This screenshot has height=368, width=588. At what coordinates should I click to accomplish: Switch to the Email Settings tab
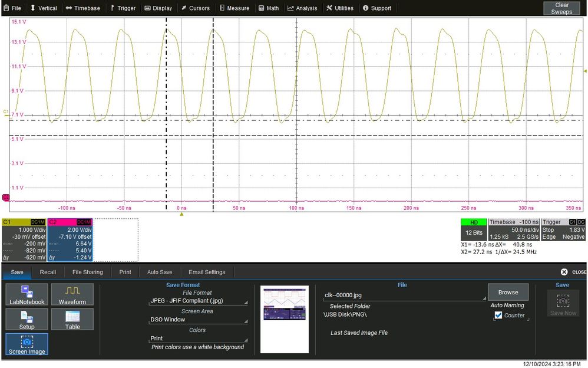click(207, 272)
